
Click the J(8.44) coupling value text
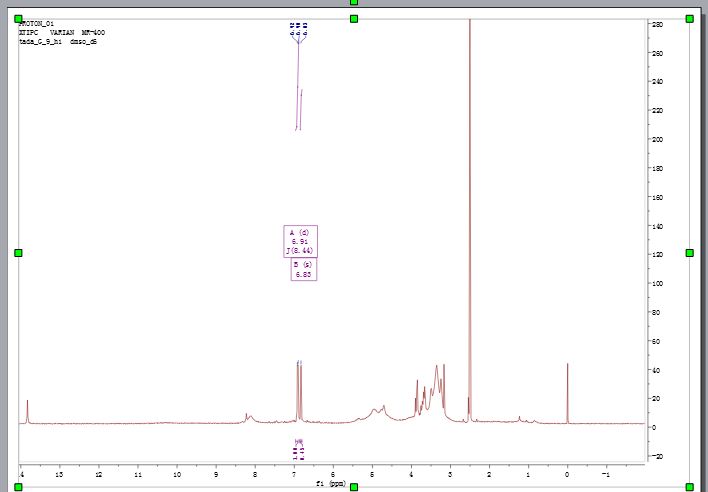[300, 251]
